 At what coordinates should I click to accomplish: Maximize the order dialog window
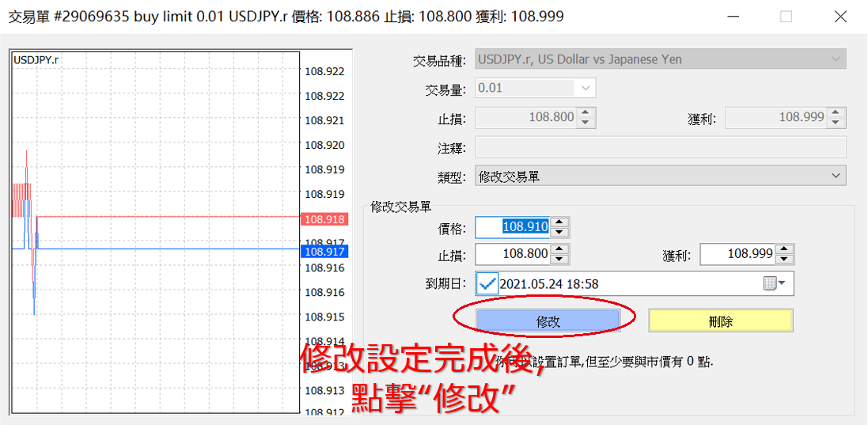(786, 17)
